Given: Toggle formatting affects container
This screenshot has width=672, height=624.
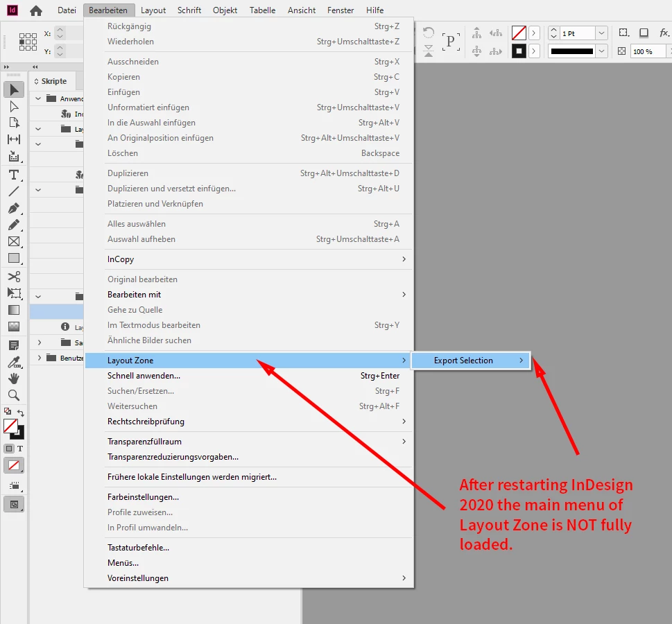Looking at the screenshot, I should [x=9, y=449].
